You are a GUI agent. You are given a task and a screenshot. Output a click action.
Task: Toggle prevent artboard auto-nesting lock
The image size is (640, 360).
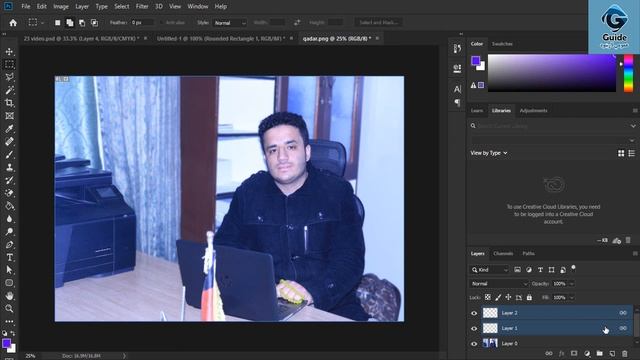(x=519, y=298)
